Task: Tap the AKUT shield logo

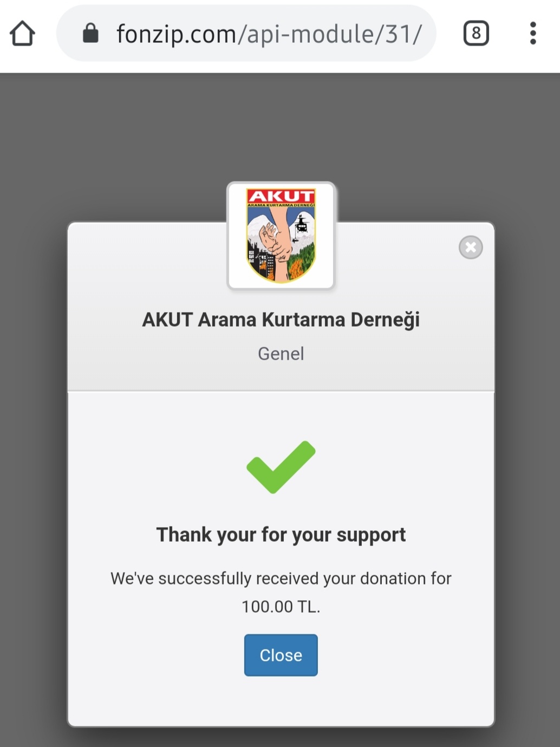Action: (281, 236)
